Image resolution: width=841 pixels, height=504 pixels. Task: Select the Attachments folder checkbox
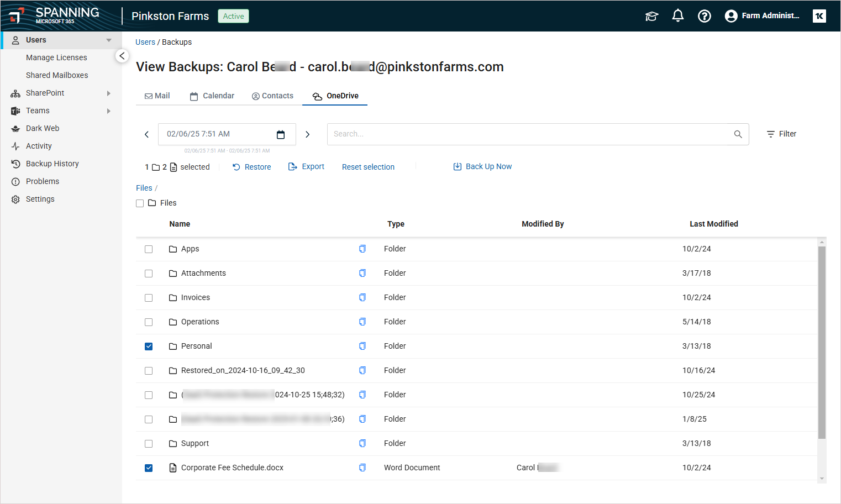(x=149, y=274)
